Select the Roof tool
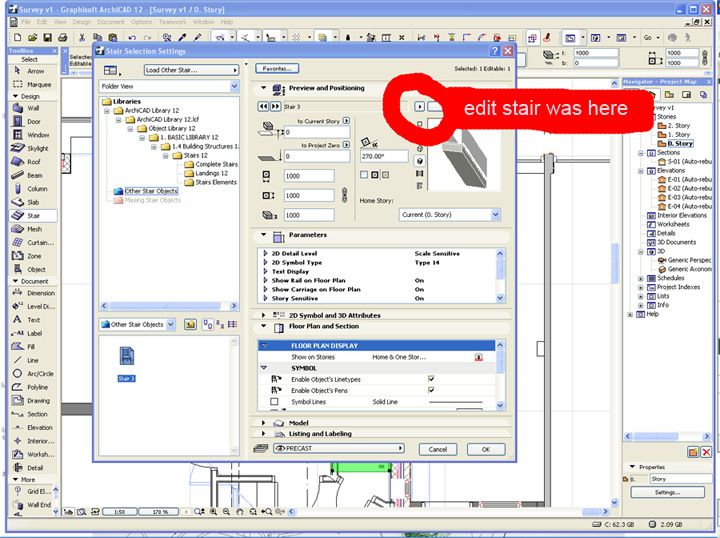Viewport: 720px width, 538px height. pyautogui.click(x=33, y=162)
